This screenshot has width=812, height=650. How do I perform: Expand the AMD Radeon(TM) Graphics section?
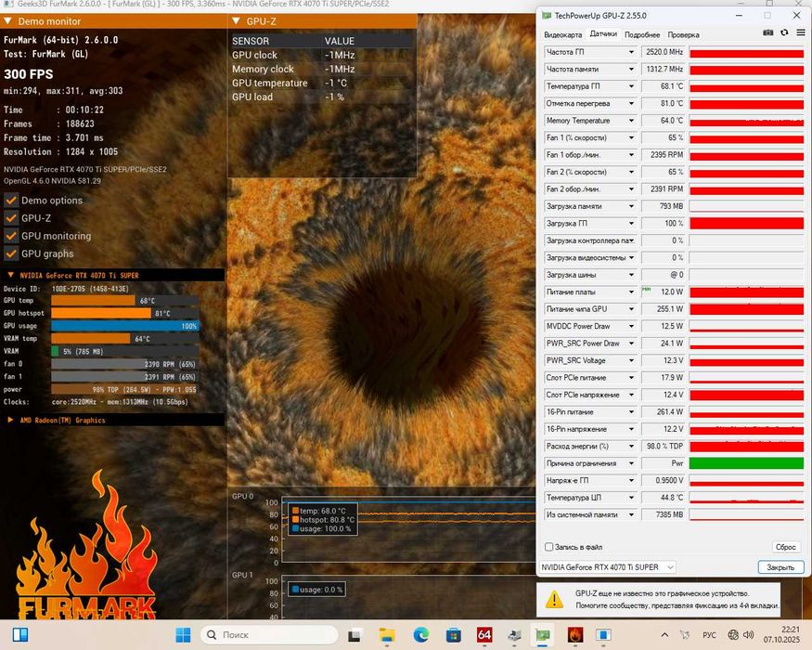point(10,420)
